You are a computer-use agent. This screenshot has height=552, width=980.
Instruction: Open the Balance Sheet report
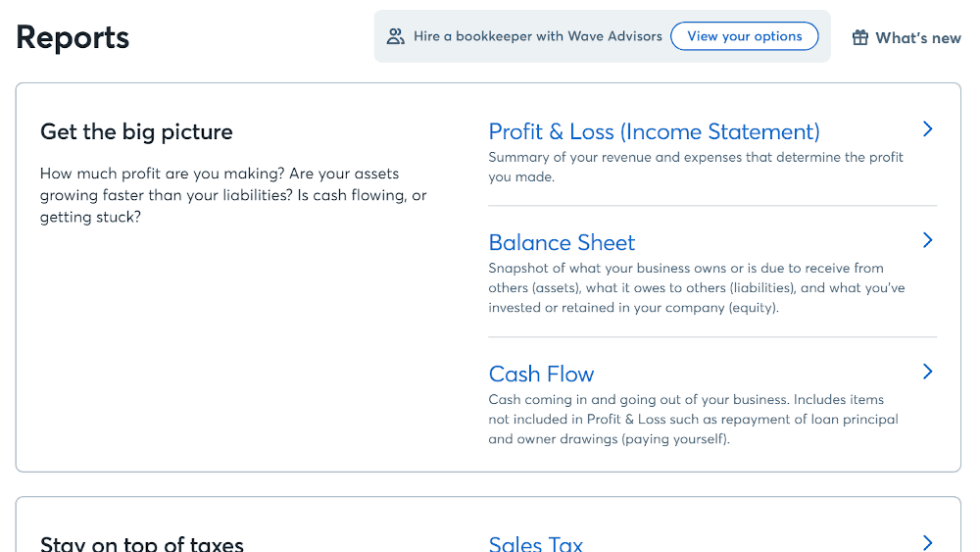coord(562,242)
